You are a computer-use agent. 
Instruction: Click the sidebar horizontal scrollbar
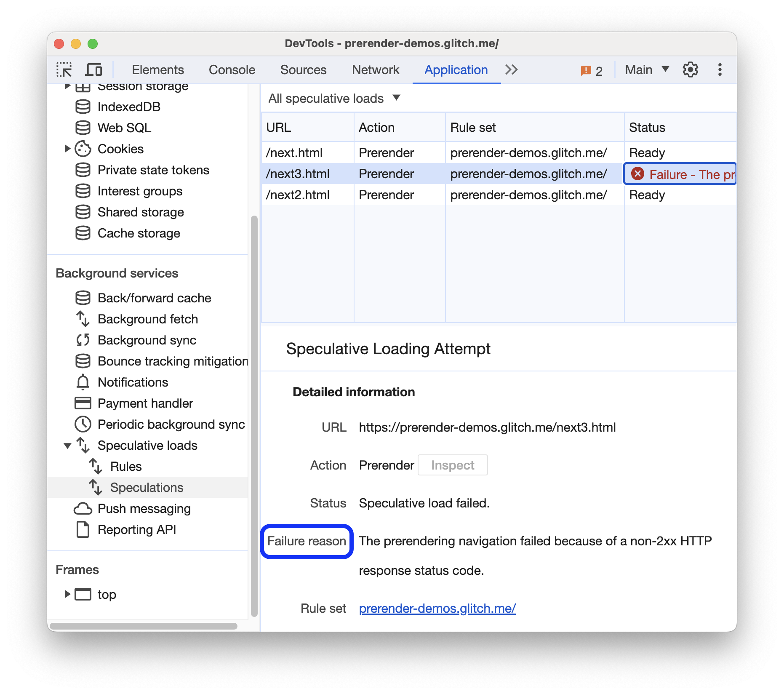point(143,626)
